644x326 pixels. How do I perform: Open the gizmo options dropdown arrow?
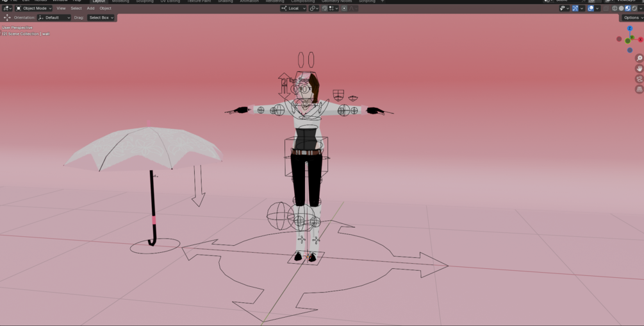(x=582, y=8)
